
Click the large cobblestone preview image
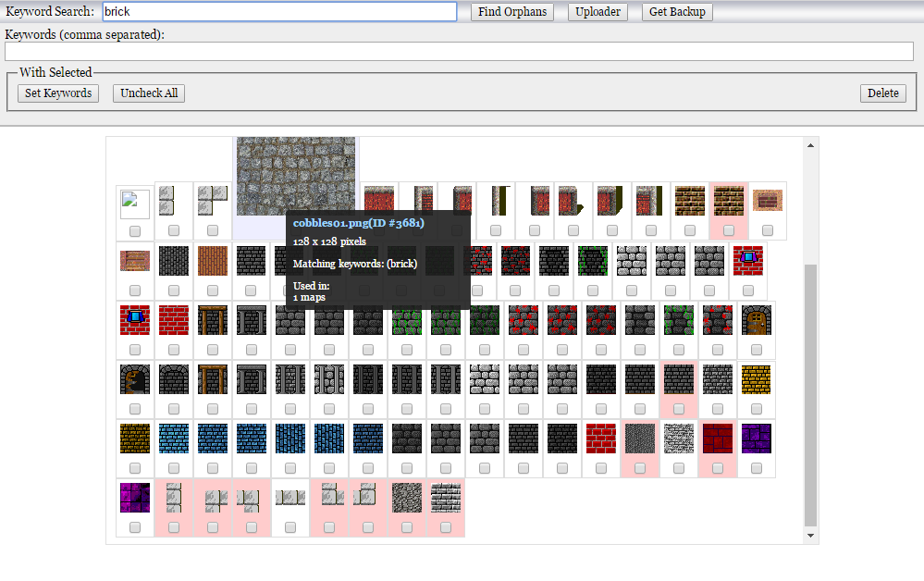tap(296, 175)
